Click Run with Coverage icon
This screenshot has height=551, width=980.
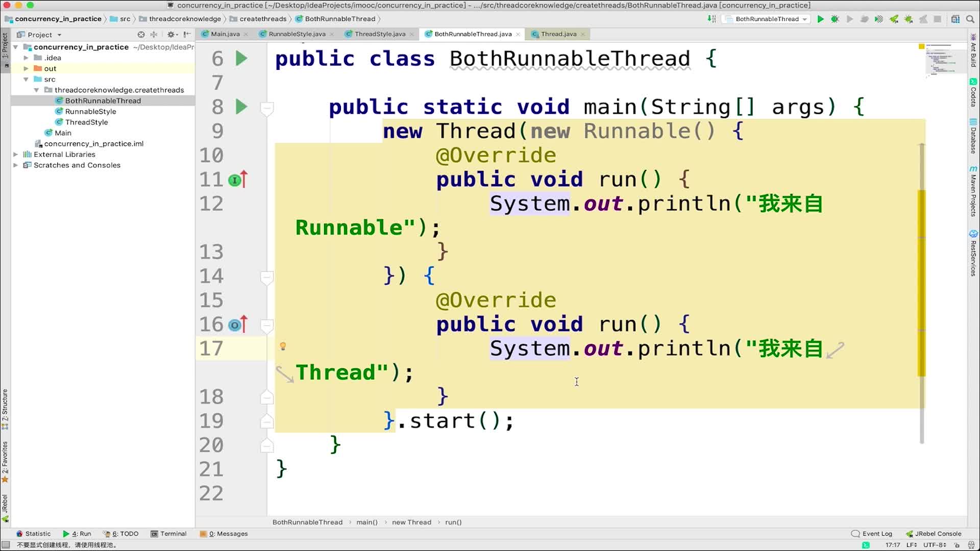[878, 19]
